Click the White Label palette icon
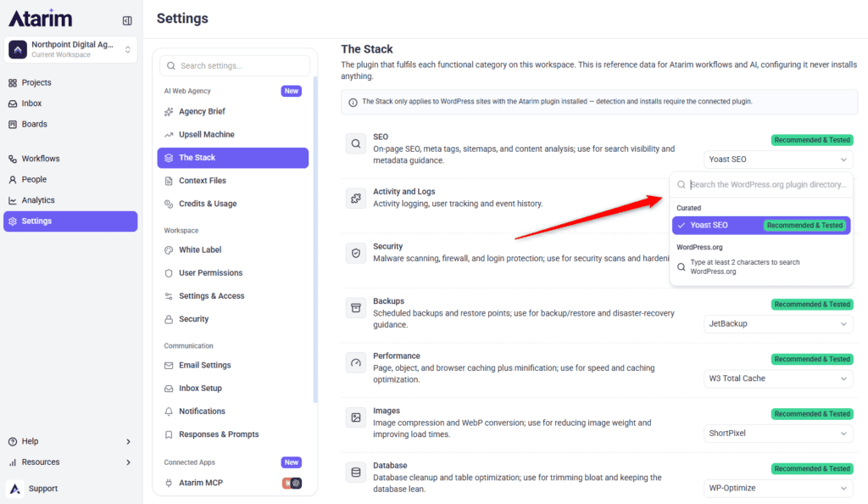Screen dimensions: 868x504 (169, 249)
